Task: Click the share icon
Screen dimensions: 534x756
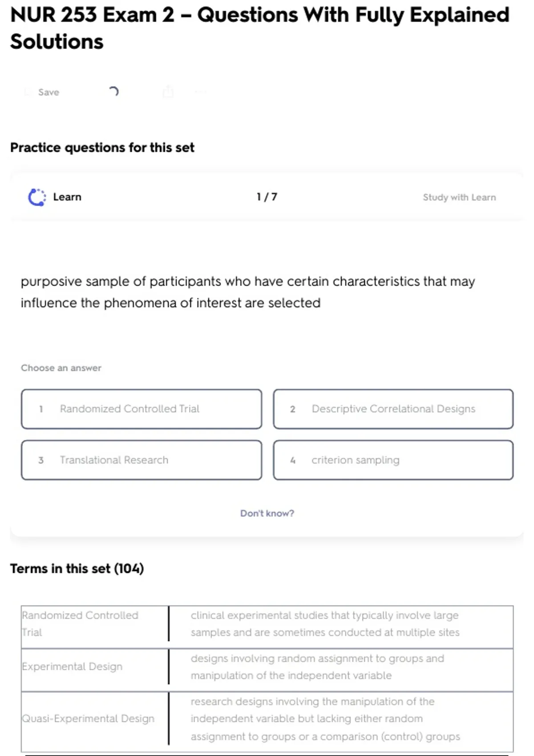Action: (x=168, y=92)
